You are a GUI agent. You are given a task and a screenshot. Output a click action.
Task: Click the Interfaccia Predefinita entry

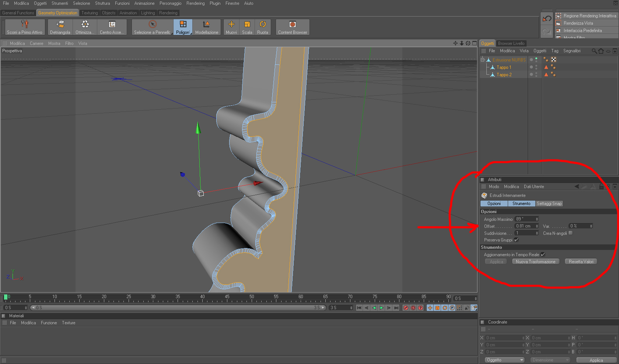click(x=587, y=31)
